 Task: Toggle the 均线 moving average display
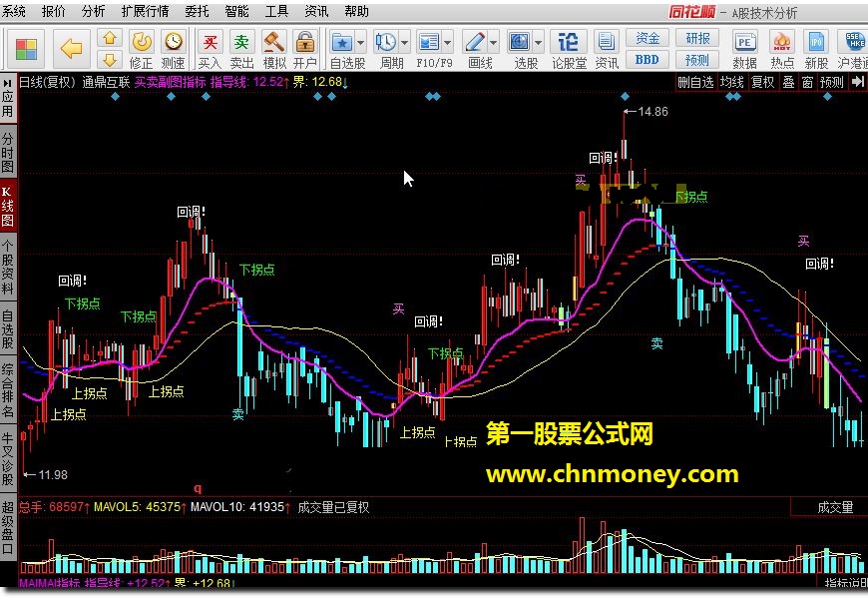731,83
